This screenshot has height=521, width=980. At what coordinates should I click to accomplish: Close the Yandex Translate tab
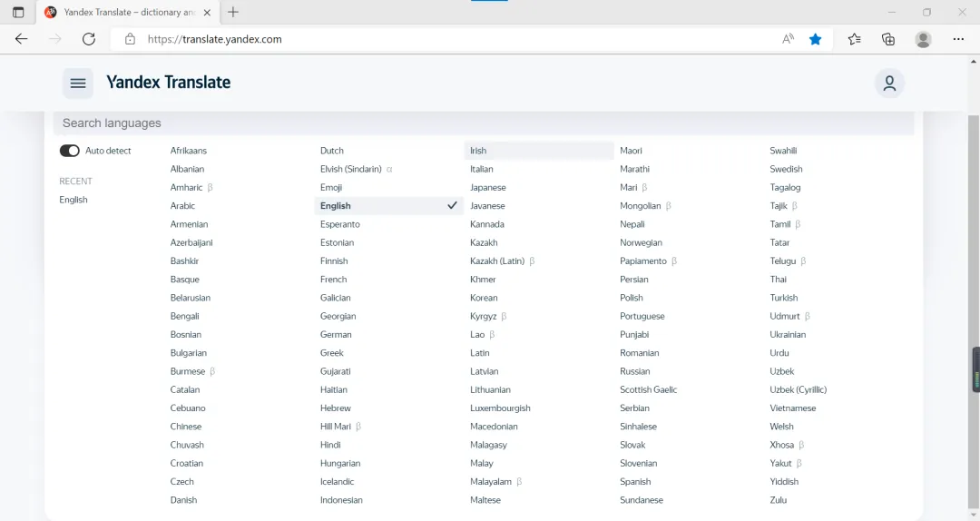tap(207, 12)
